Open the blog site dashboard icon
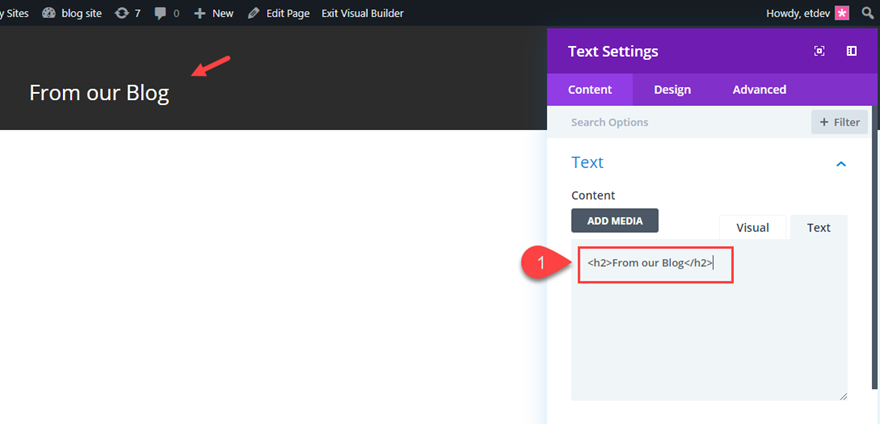880x424 pixels. pos(49,13)
